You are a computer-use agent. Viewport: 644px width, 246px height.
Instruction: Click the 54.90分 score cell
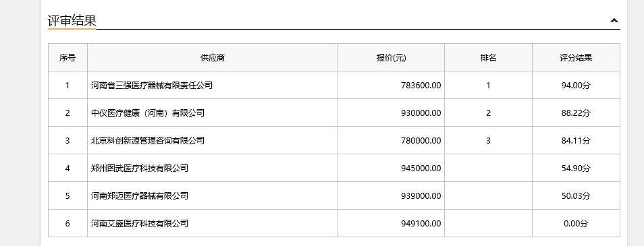point(576,168)
